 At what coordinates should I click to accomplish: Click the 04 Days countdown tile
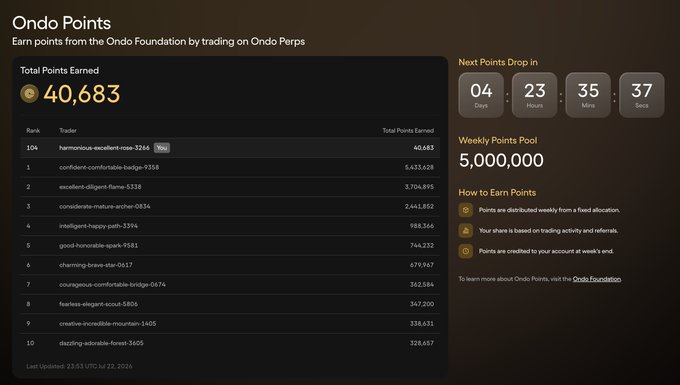pos(481,95)
